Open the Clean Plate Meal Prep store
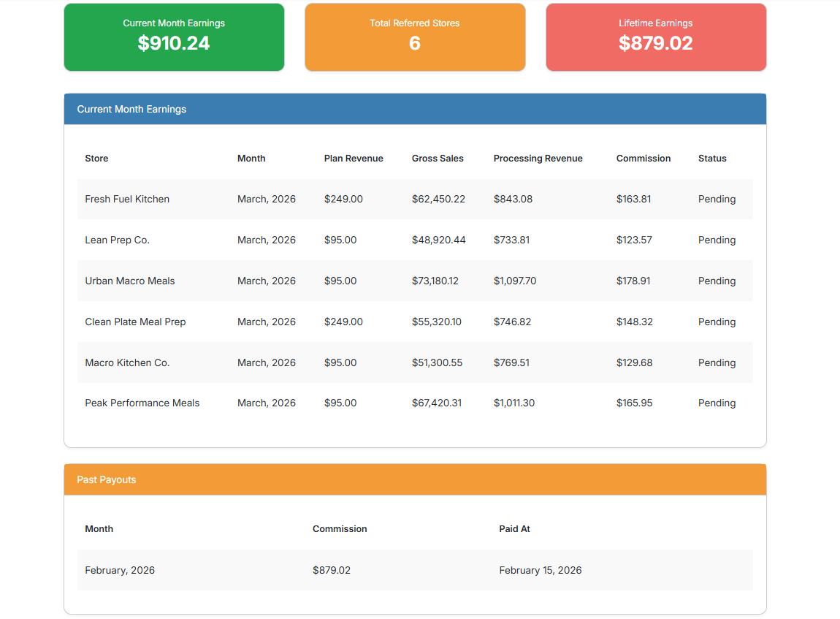The height and width of the screenshot is (619, 840). click(135, 322)
